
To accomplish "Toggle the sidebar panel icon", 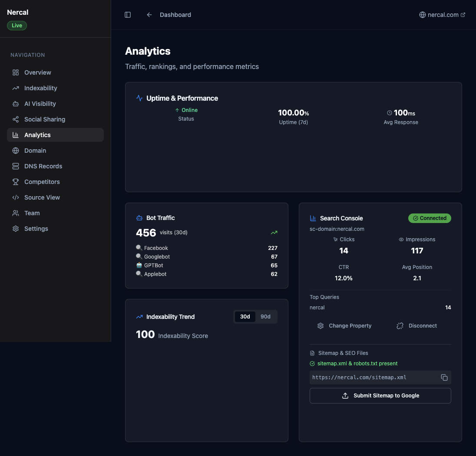I will tap(128, 15).
